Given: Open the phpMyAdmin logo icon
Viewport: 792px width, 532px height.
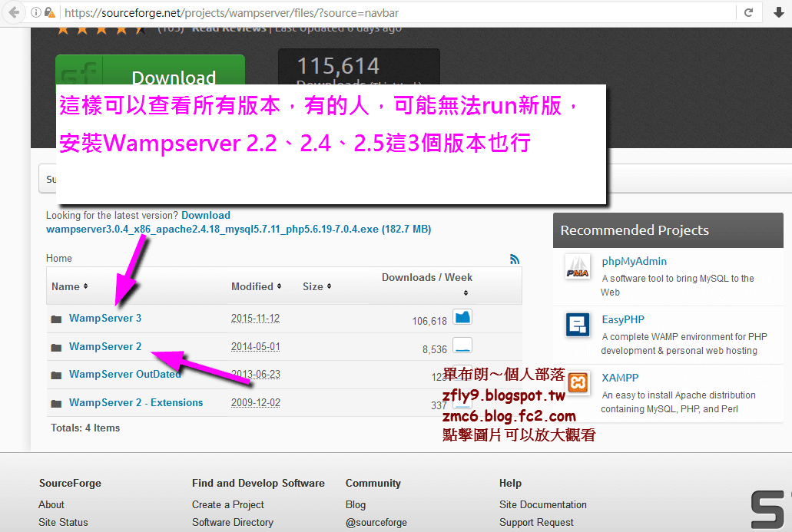Looking at the screenshot, I should point(578,267).
